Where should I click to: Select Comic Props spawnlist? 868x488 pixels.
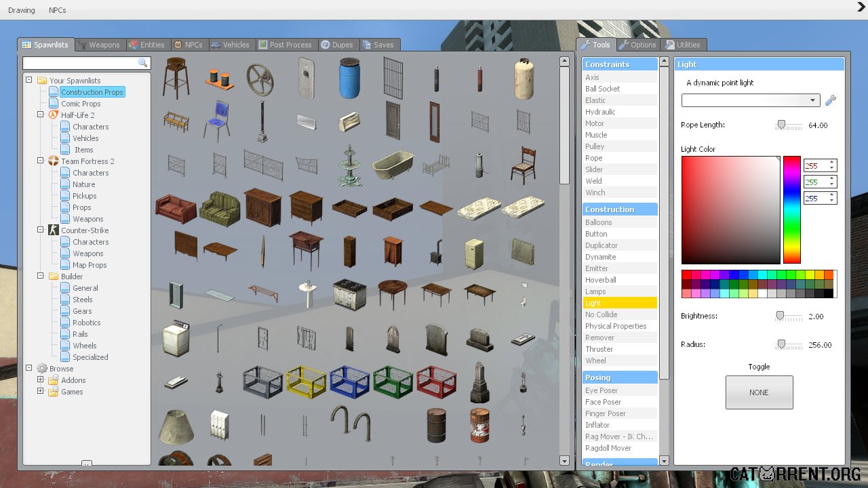click(81, 104)
